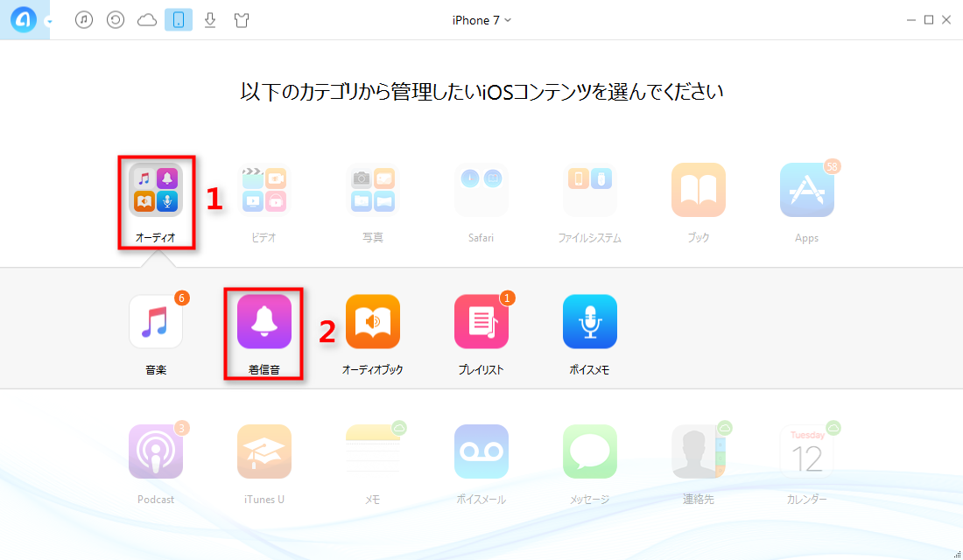
Task: Open the iTunes U category
Action: 264,451
